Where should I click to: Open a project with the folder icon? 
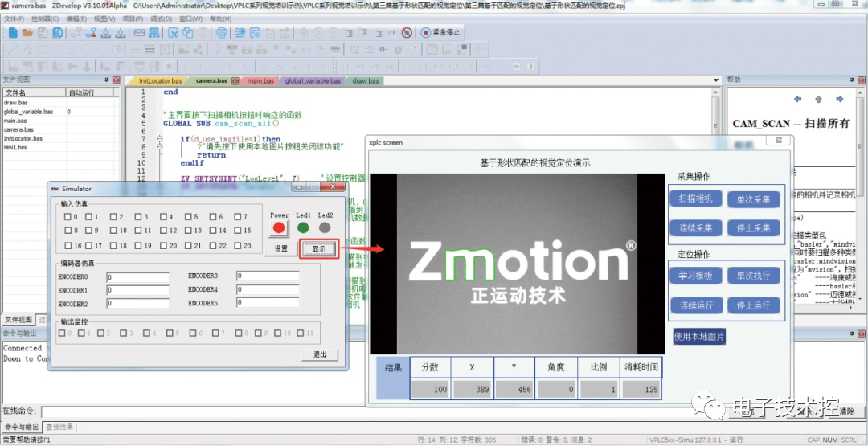[x=27, y=33]
